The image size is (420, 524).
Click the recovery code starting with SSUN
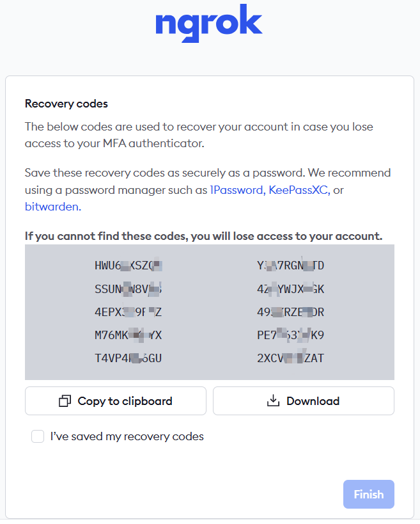click(x=128, y=289)
